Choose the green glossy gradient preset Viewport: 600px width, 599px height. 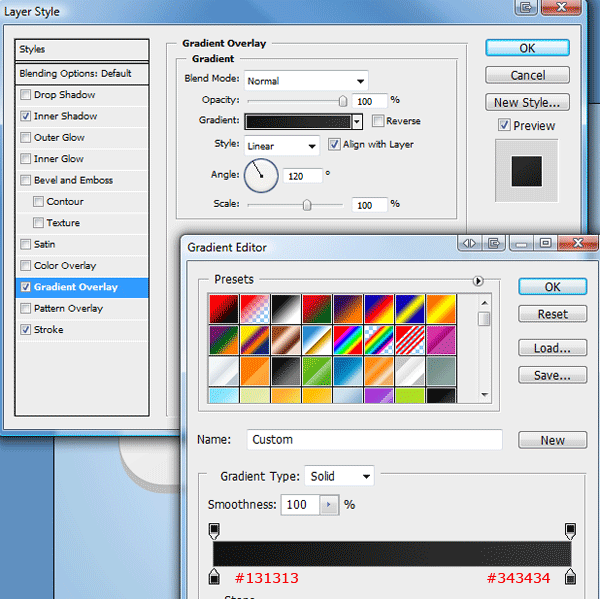pos(317,371)
